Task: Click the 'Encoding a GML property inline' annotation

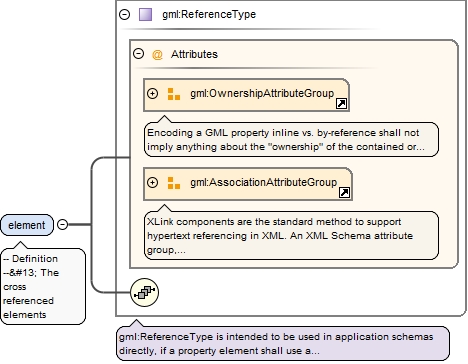Action: pos(291,139)
